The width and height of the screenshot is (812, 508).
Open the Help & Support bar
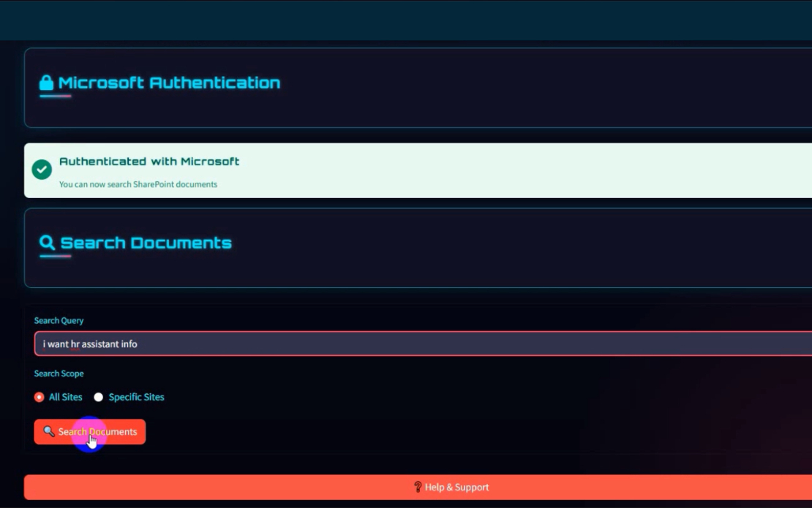(418, 487)
